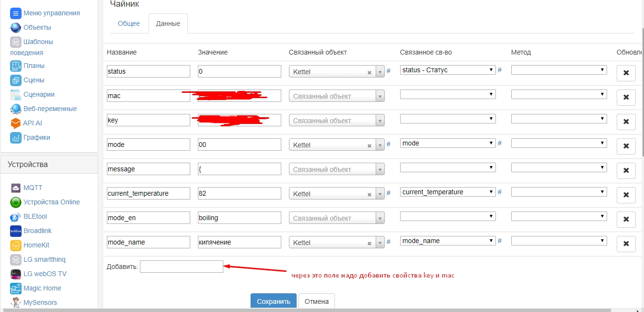Click the Объекты globe icon
This screenshot has width=644, height=312.
click(16, 27)
